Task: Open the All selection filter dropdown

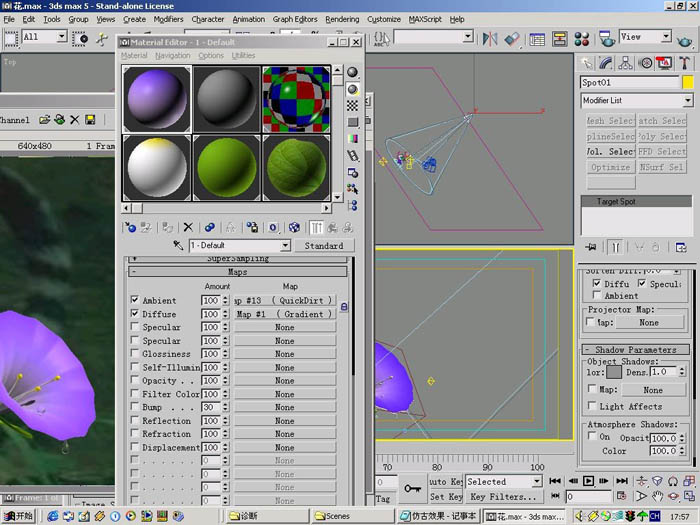Action: click(x=62, y=36)
